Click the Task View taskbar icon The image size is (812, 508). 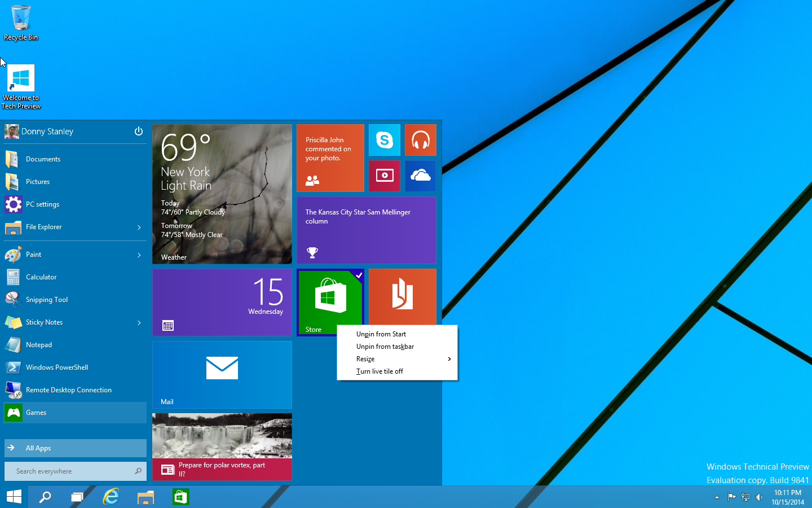pyautogui.click(x=77, y=497)
